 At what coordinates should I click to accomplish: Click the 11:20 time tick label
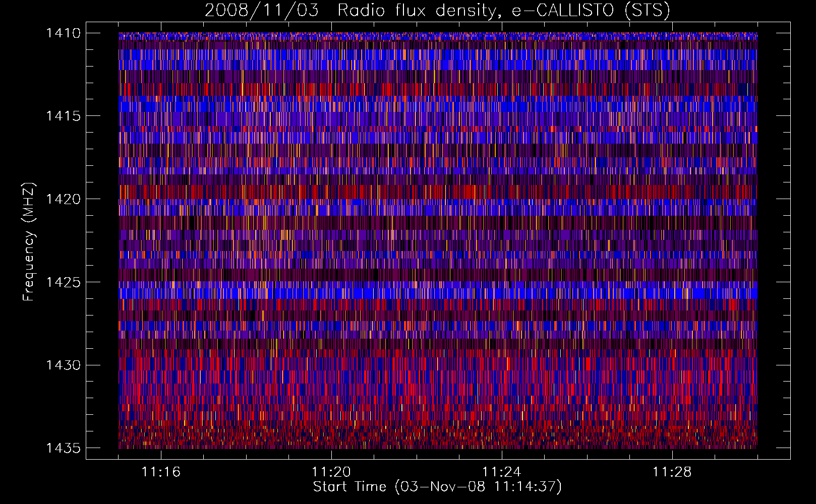coord(331,472)
